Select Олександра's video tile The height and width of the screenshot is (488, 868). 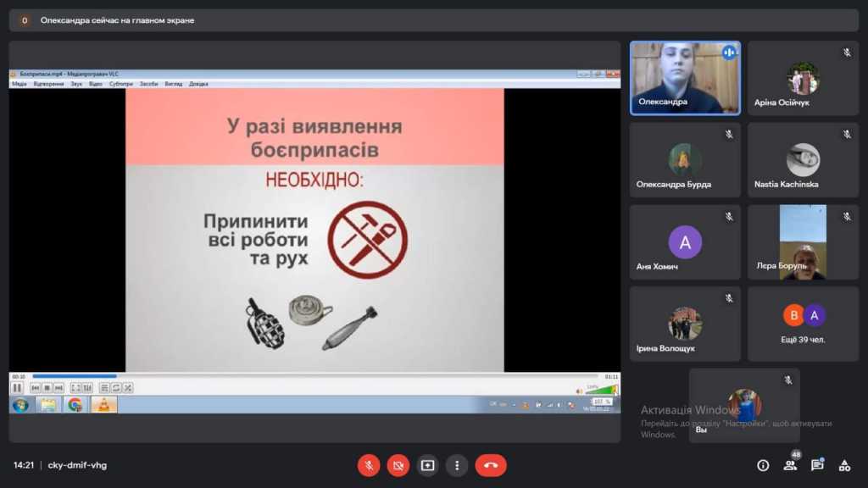click(x=684, y=78)
